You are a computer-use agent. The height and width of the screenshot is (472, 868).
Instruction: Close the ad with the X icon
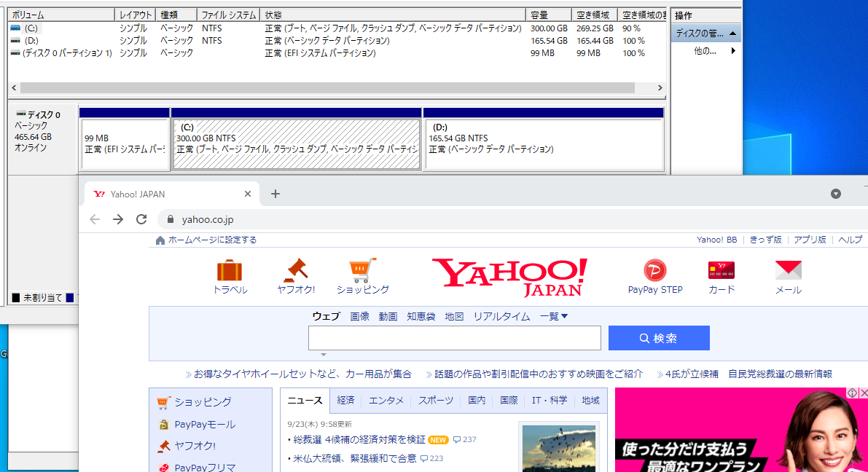[863, 393]
